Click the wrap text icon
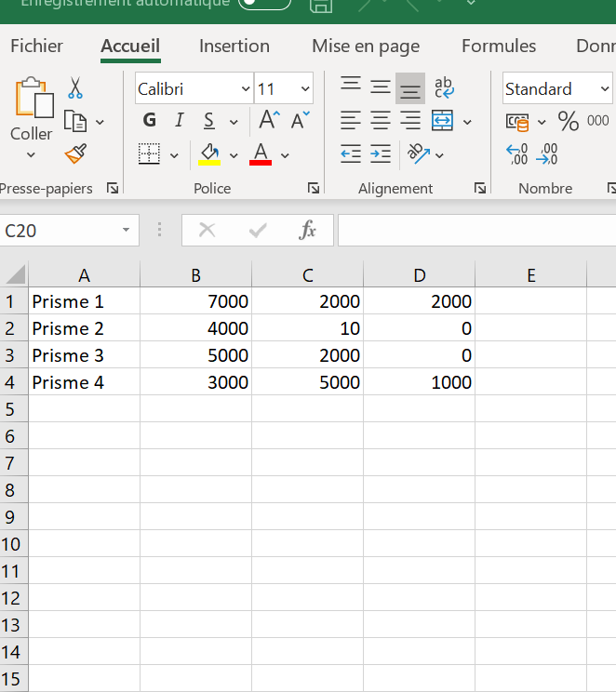This screenshot has width=616, height=692. (x=444, y=87)
